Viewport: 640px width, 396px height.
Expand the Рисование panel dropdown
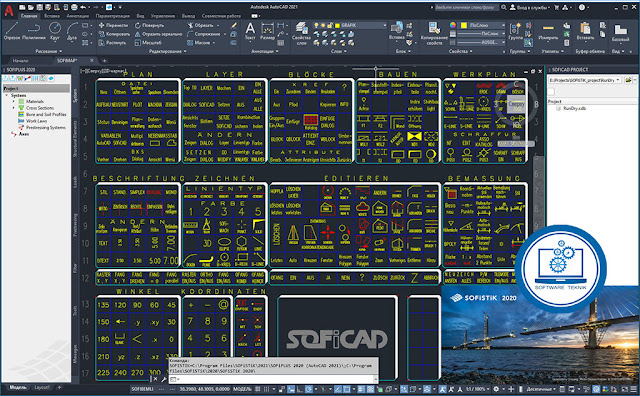click(x=49, y=51)
